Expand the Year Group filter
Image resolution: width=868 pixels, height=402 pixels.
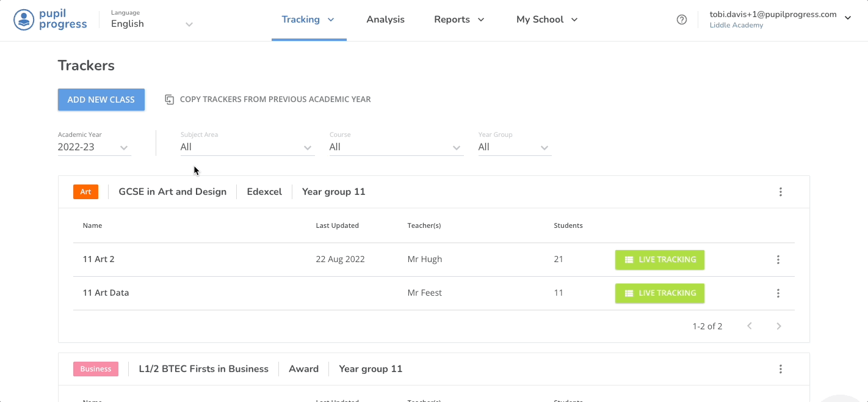[x=543, y=147]
